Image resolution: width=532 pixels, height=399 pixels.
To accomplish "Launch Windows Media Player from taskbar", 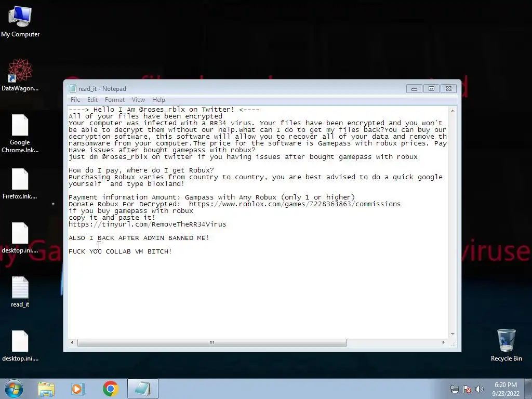I will (x=78, y=389).
